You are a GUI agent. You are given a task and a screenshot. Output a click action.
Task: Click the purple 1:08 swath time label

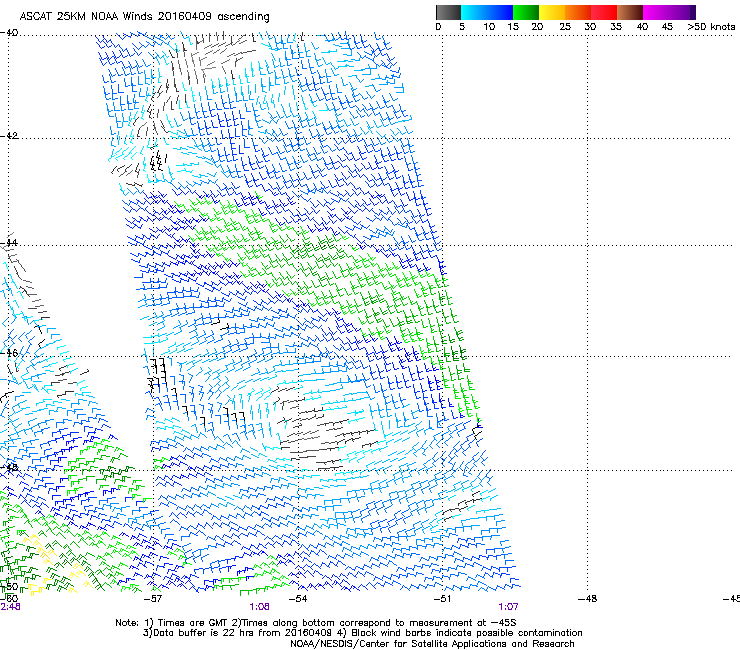tap(260, 607)
